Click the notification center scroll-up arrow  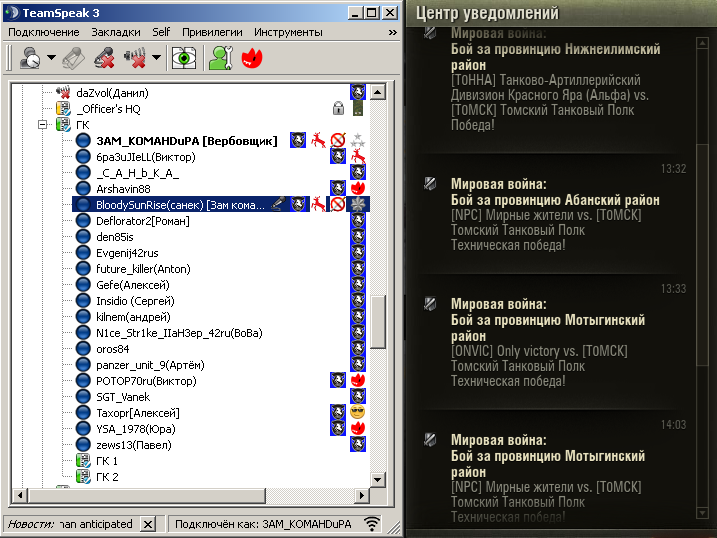point(702,43)
